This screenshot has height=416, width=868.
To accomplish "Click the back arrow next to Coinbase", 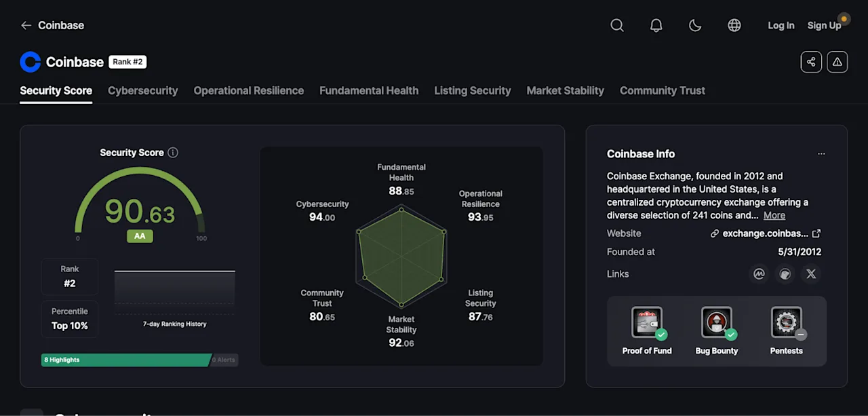I will (x=26, y=25).
